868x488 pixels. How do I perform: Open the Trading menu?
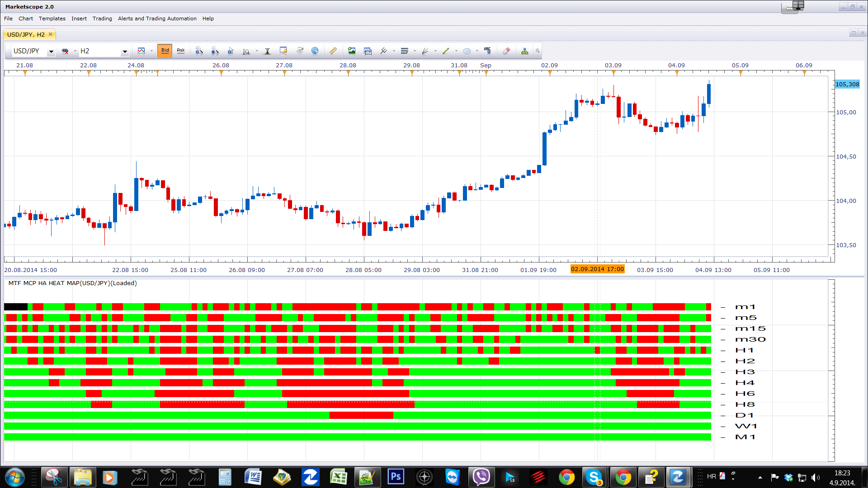tap(102, 19)
